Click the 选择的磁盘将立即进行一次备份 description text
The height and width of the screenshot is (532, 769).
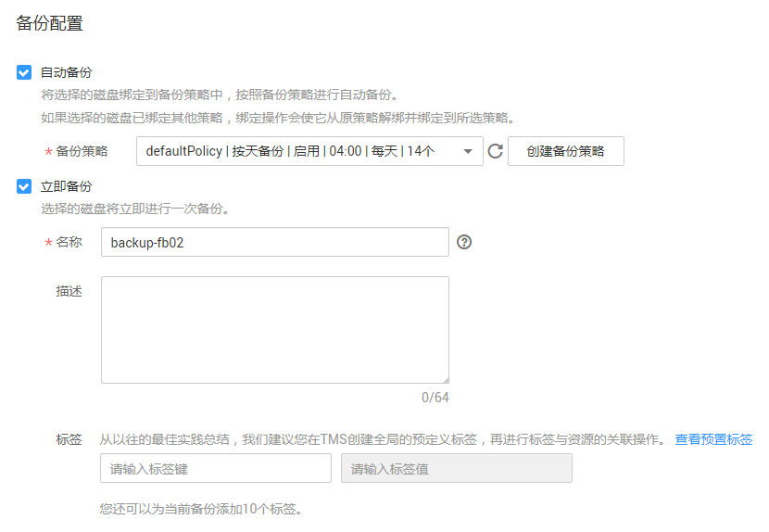point(135,209)
